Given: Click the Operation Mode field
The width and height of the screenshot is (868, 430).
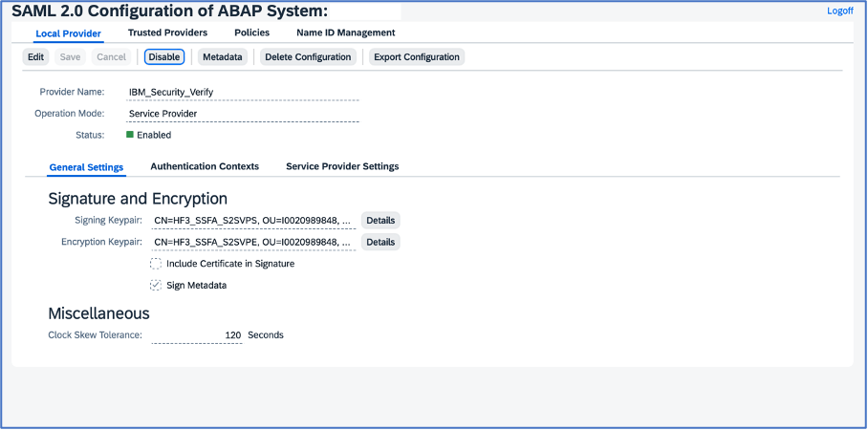Looking at the screenshot, I should tap(243, 114).
